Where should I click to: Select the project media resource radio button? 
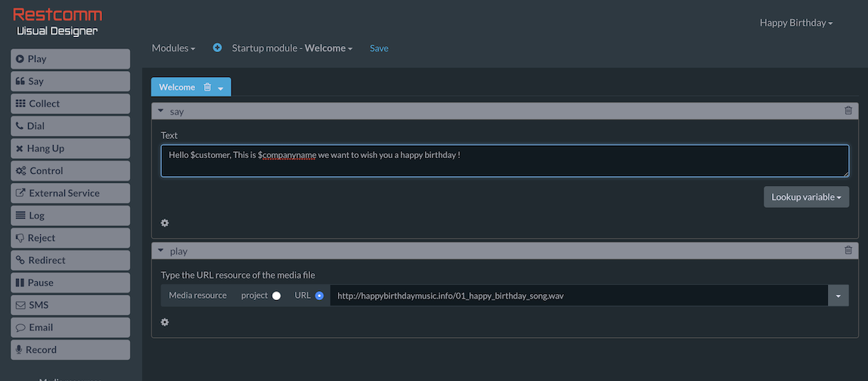click(x=276, y=296)
